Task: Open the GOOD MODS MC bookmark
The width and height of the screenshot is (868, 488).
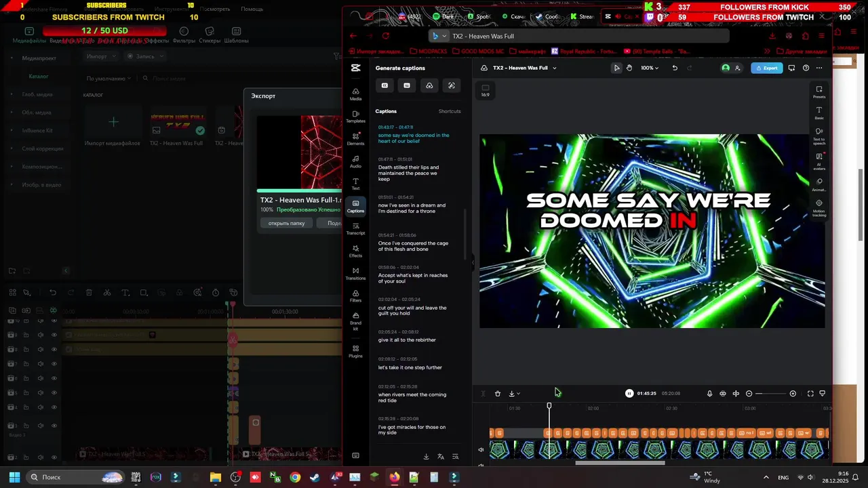Action: click(x=477, y=52)
